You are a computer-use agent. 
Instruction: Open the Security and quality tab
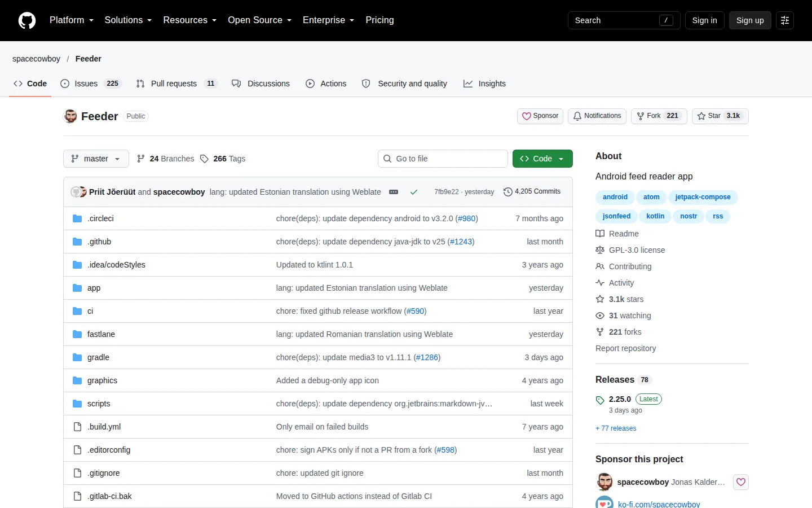point(405,84)
